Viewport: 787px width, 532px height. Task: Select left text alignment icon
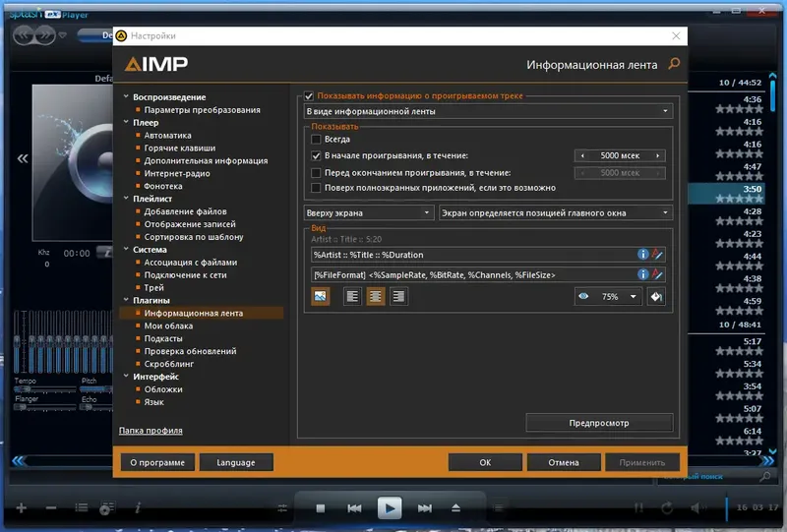click(352, 296)
